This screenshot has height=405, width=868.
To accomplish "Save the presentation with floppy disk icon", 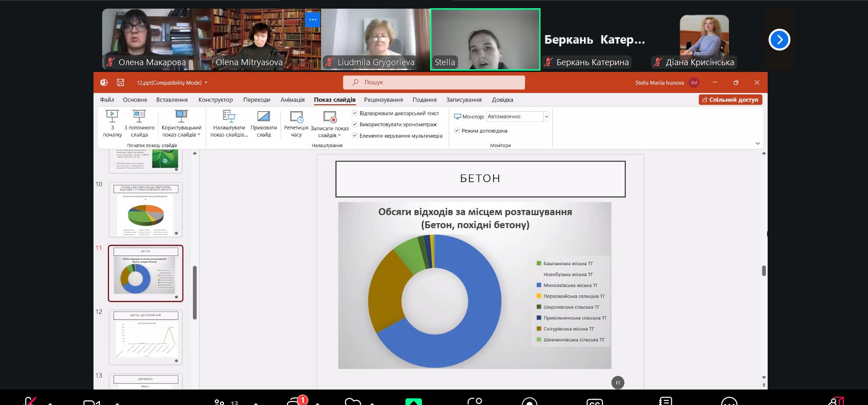I will (120, 82).
